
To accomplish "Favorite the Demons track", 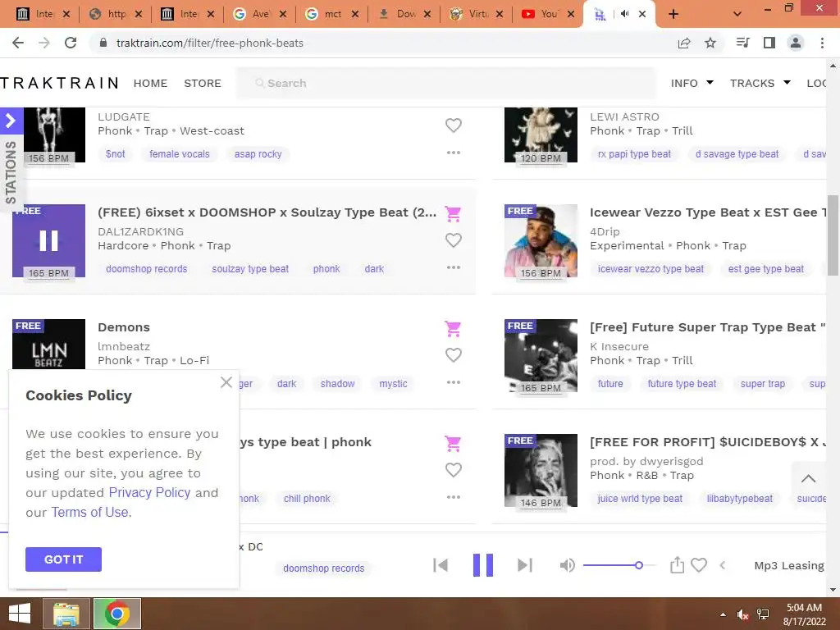I will pyautogui.click(x=453, y=354).
